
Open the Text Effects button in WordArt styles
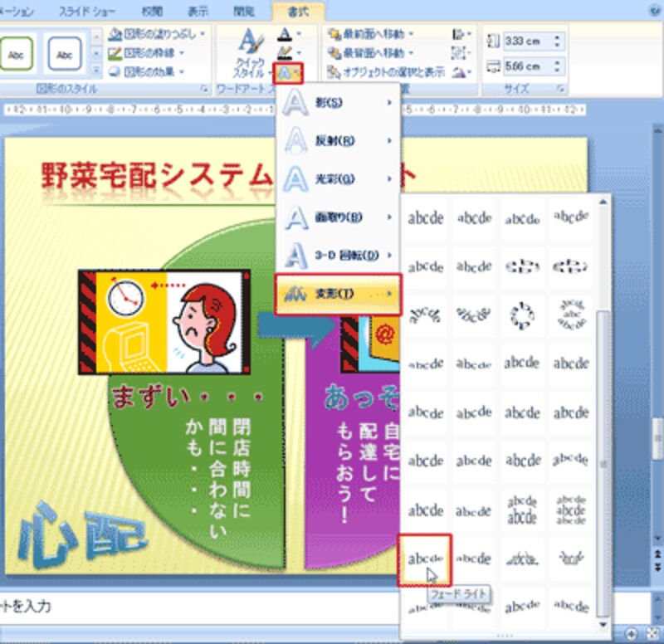coord(287,73)
